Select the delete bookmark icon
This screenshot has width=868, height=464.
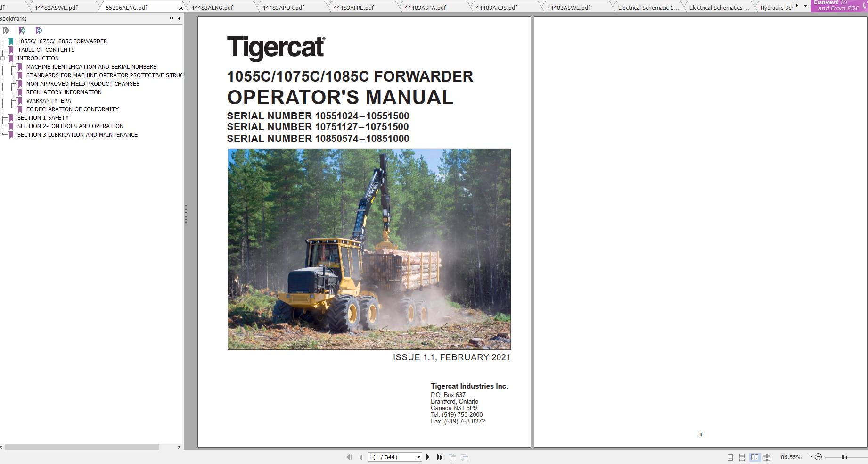click(6, 31)
